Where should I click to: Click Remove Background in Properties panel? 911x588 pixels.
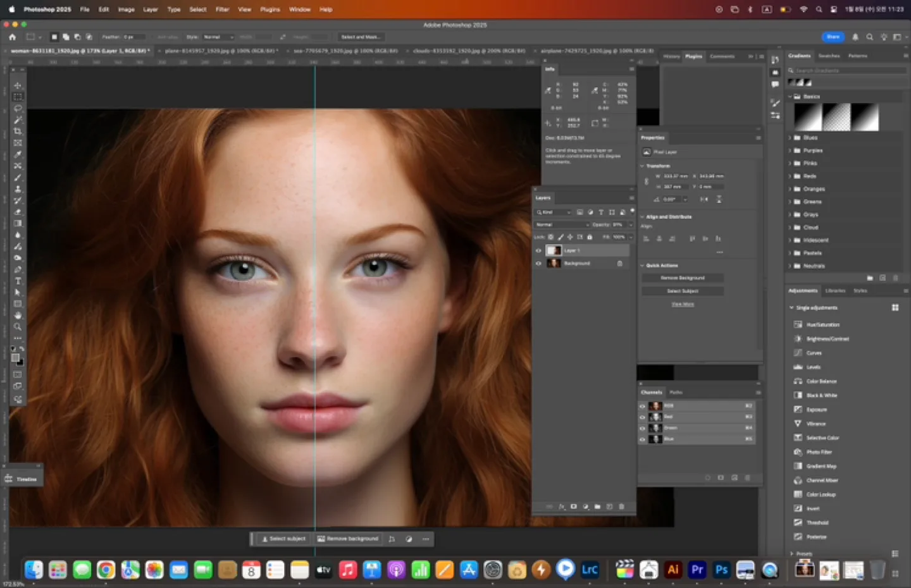click(x=683, y=278)
